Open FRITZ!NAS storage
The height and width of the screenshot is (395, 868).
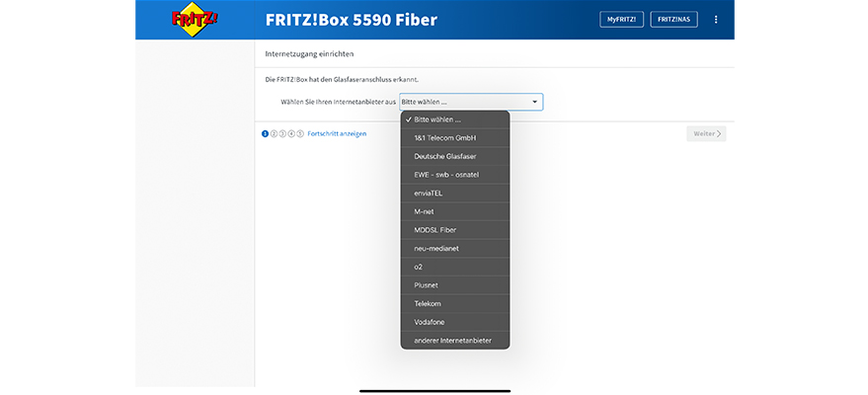click(x=674, y=20)
